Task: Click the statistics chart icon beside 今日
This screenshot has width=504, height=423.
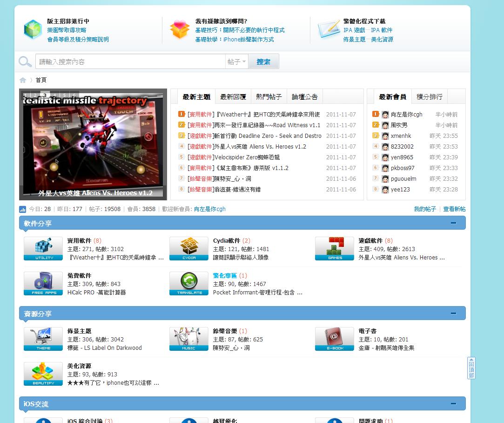Action: [22, 210]
